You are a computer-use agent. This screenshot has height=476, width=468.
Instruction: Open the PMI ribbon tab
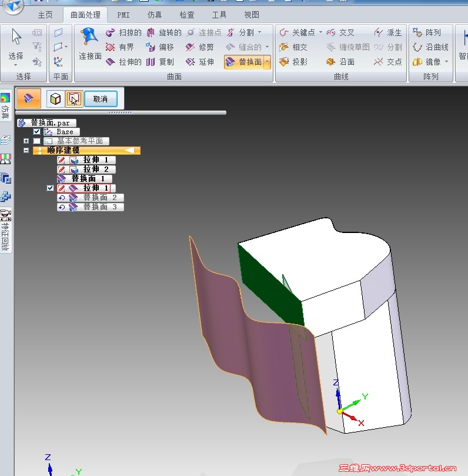(x=123, y=15)
